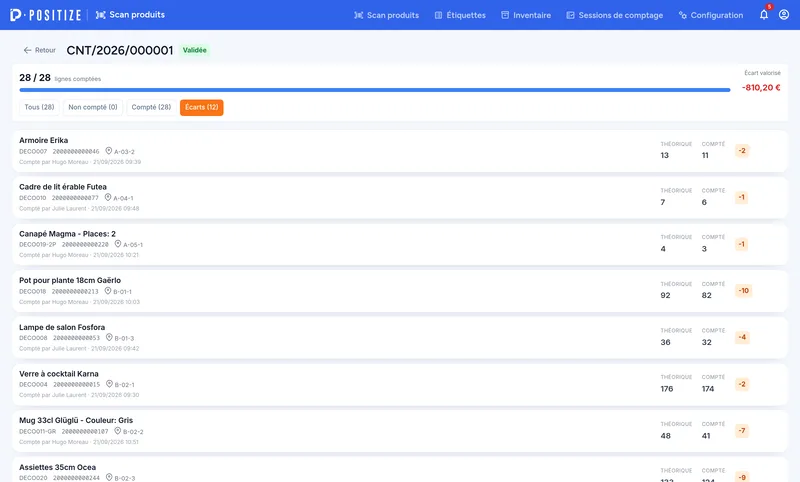Click location pin icon of Canapé Magma

point(118,244)
